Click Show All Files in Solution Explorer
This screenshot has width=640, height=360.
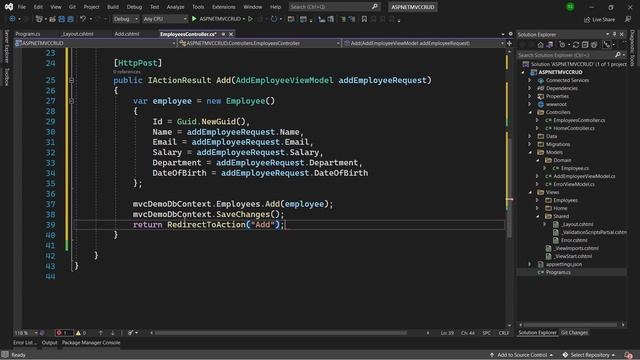coord(594,45)
